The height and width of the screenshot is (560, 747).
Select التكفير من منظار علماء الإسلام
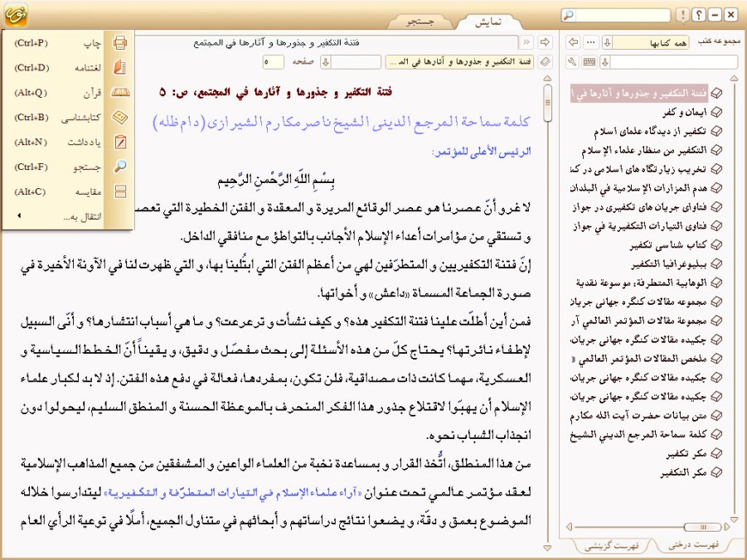tap(643, 151)
